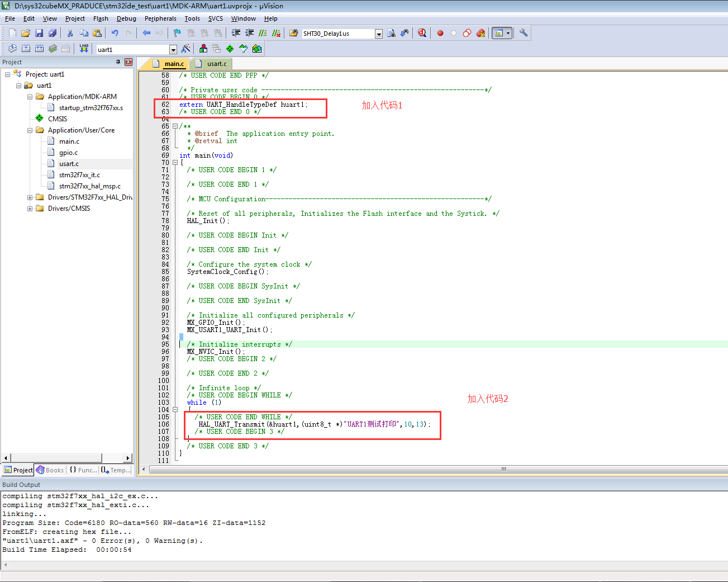The width and height of the screenshot is (728, 582).
Task: Expand the Drivers/CMSIS folder
Action: tap(30, 208)
